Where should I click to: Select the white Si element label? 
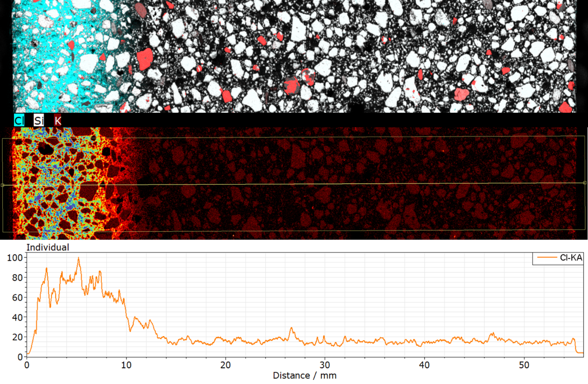point(39,121)
